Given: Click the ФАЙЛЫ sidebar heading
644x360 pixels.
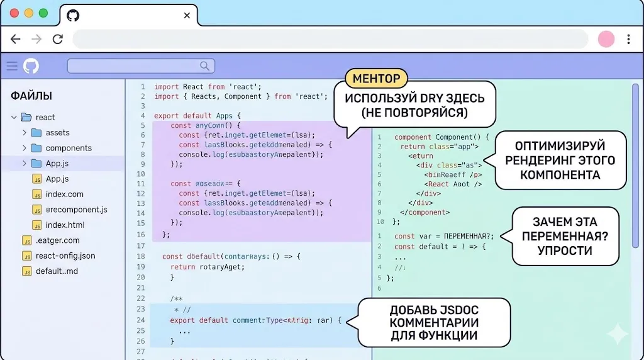Looking at the screenshot, I should point(31,96).
